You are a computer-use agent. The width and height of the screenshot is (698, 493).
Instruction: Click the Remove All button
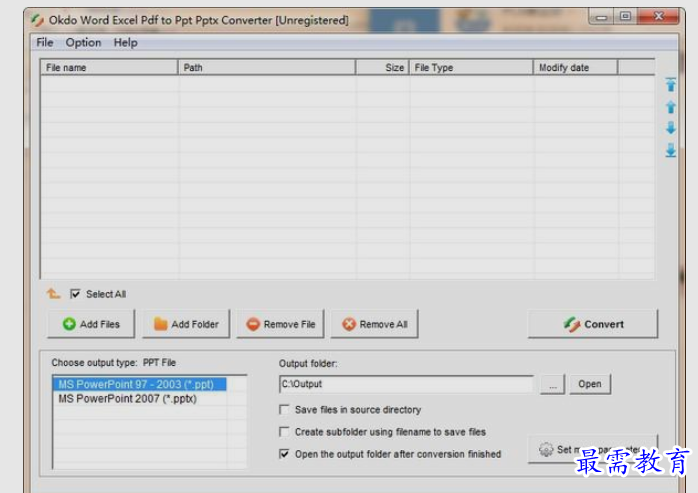pos(374,324)
